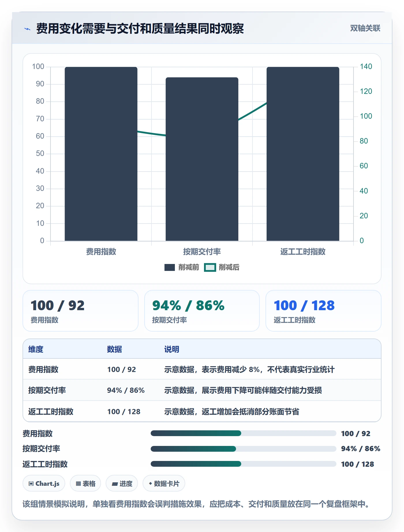404x532 pixels.
Task: Select the 费用指数 table row name cell
Action: (x=43, y=369)
